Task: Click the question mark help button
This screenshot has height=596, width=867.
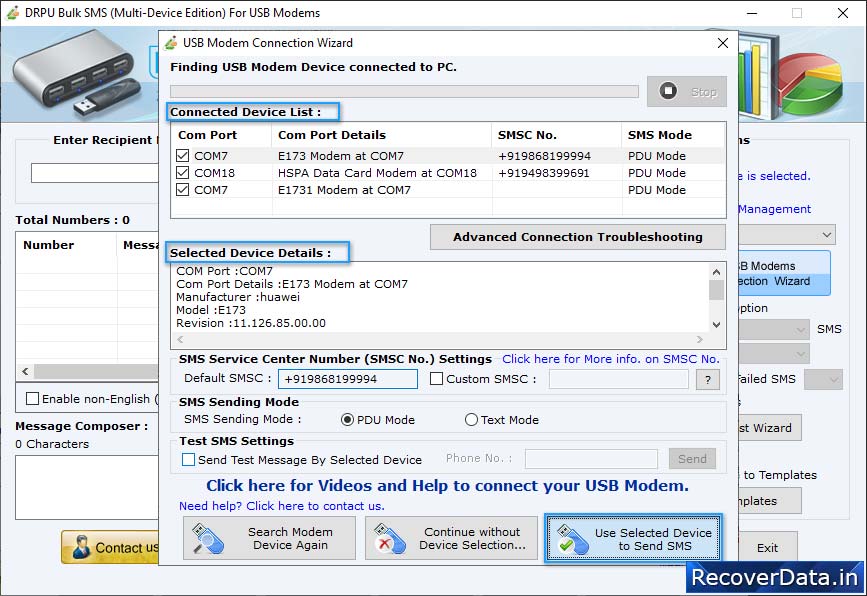Action: [708, 379]
